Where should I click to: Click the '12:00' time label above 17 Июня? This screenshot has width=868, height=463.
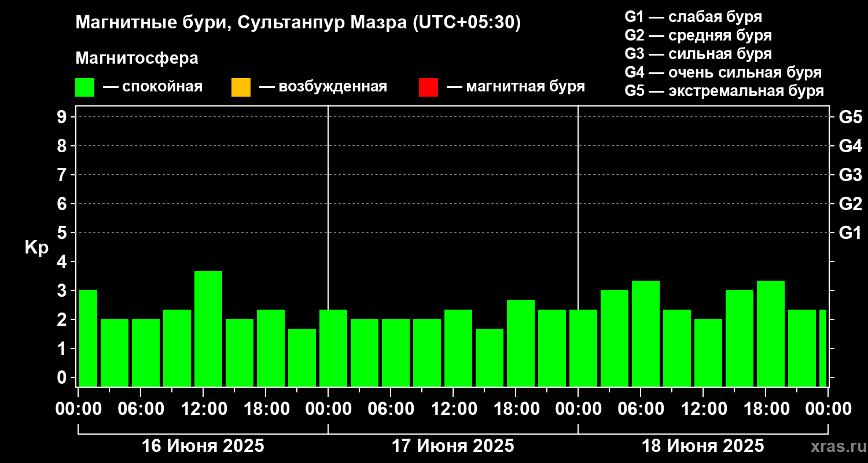point(453,409)
